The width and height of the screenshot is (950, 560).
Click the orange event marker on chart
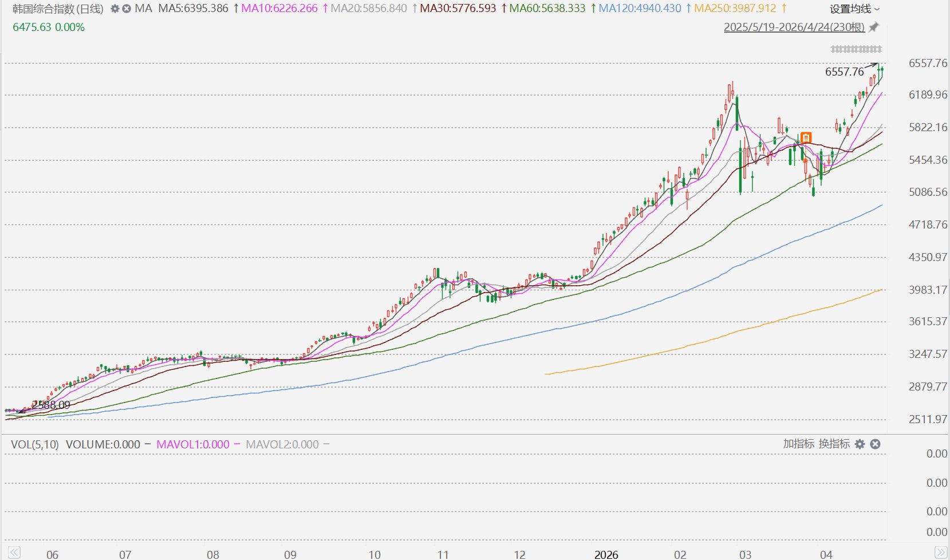point(806,137)
